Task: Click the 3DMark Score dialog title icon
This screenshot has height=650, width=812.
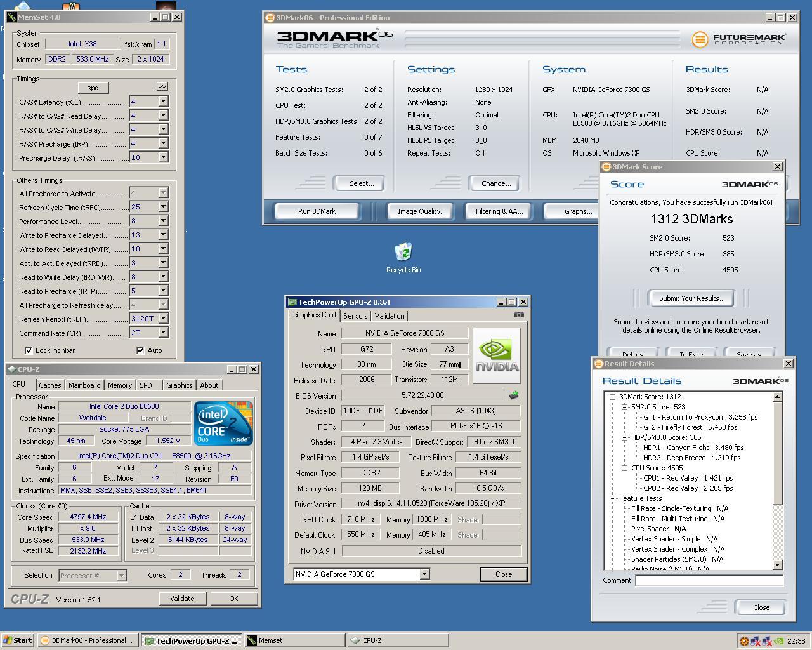Action: 606,167
